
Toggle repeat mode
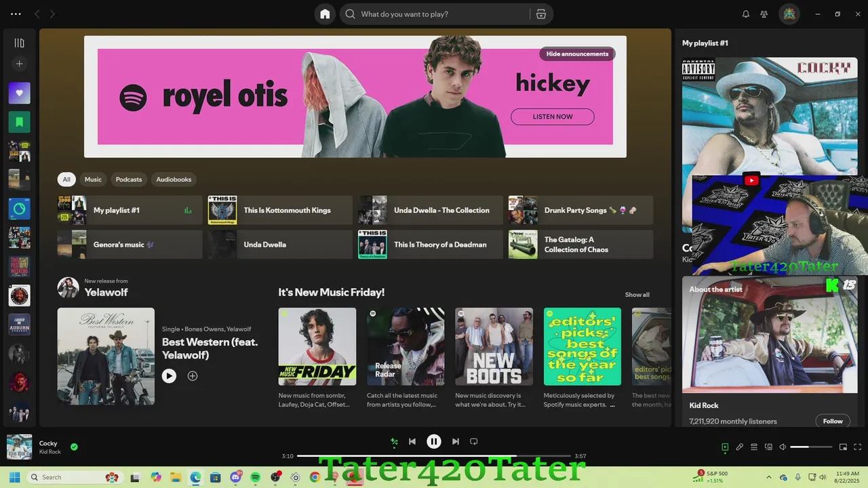pos(474,442)
